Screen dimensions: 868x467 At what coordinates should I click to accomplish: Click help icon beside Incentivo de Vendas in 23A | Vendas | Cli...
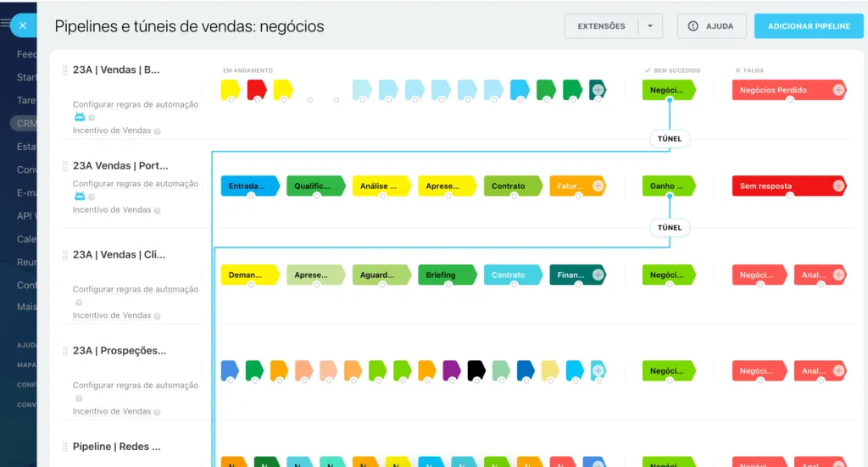pyautogui.click(x=157, y=316)
